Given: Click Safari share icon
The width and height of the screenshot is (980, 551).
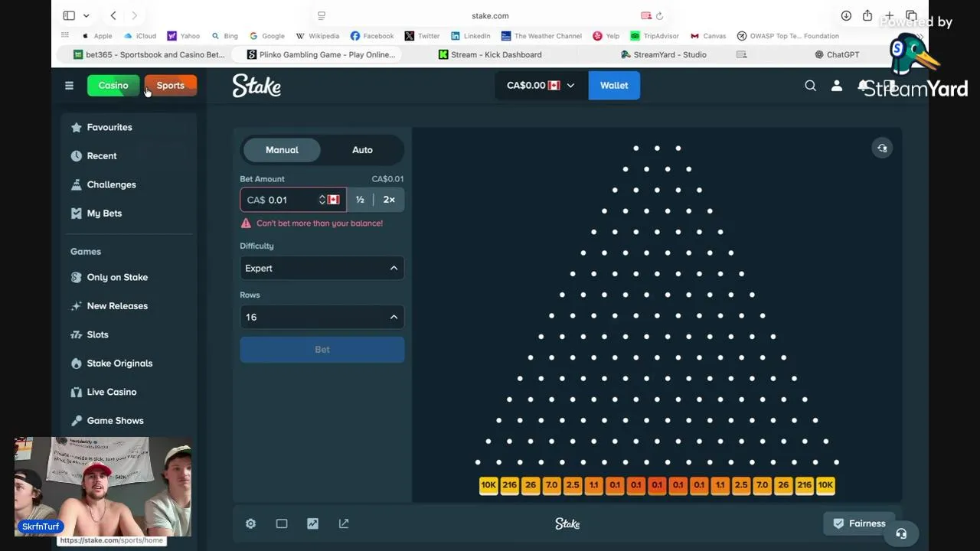Looking at the screenshot, I should coord(867,15).
